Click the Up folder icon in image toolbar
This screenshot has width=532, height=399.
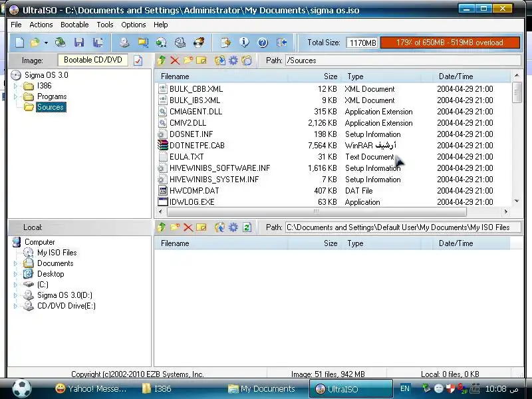[x=162, y=61]
